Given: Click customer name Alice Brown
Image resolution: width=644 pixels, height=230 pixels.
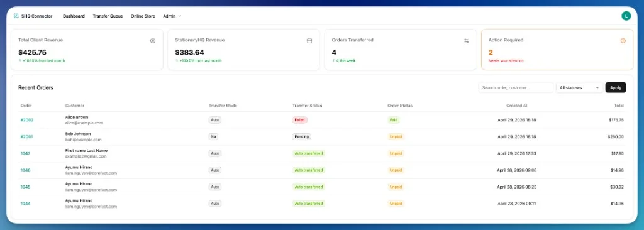Looking at the screenshot, I should pyautogui.click(x=76, y=117).
